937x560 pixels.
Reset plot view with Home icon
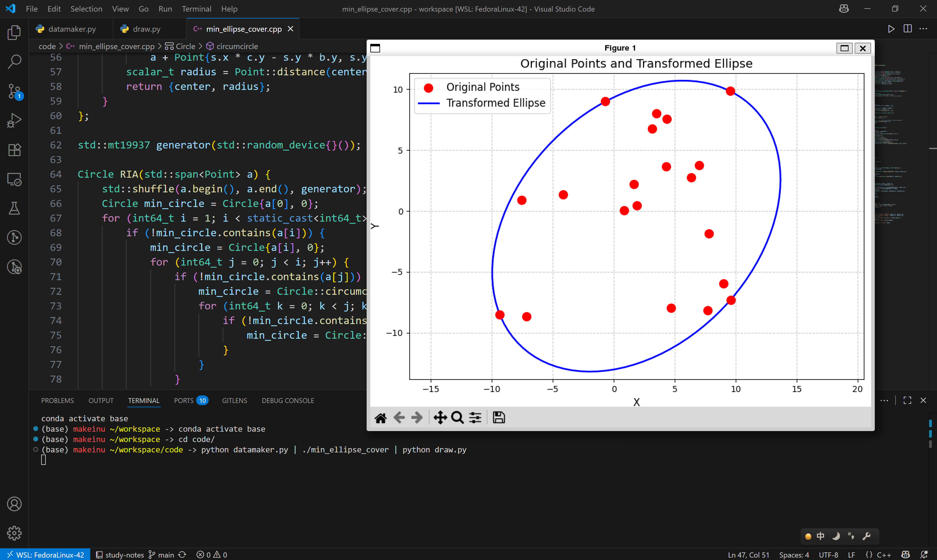pos(380,418)
